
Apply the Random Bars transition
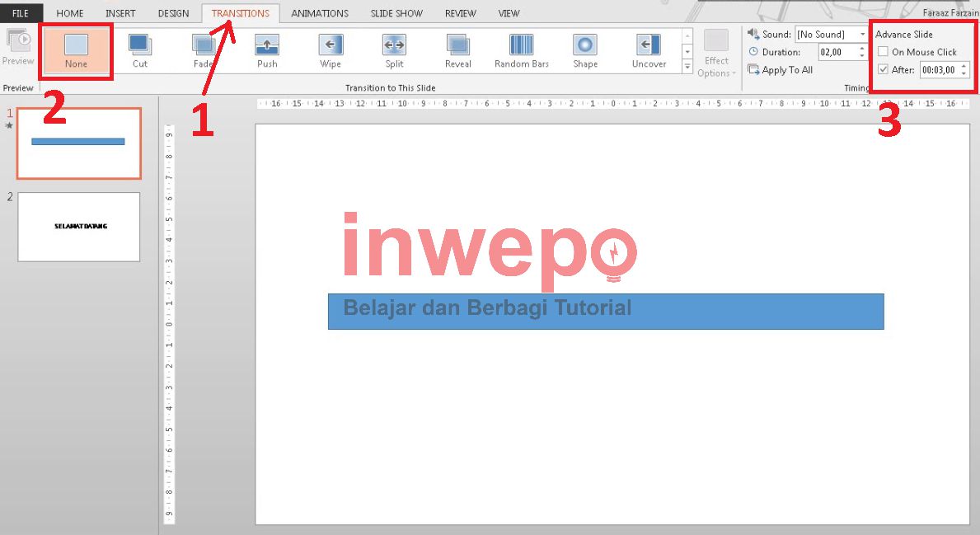coord(521,50)
